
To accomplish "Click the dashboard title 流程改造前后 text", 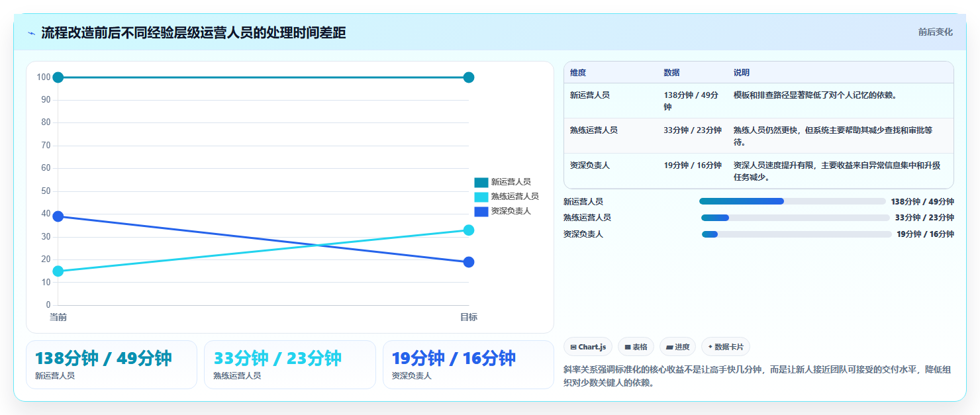I will 193,33.
